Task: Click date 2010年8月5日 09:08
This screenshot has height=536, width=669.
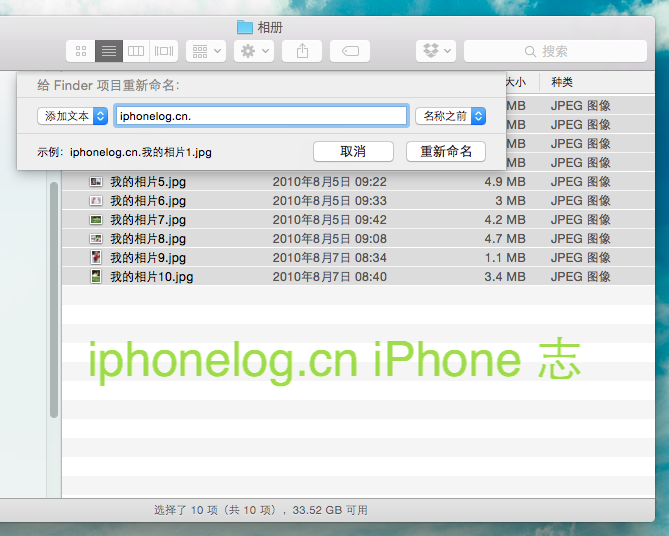Action: click(x=329, y=239)
